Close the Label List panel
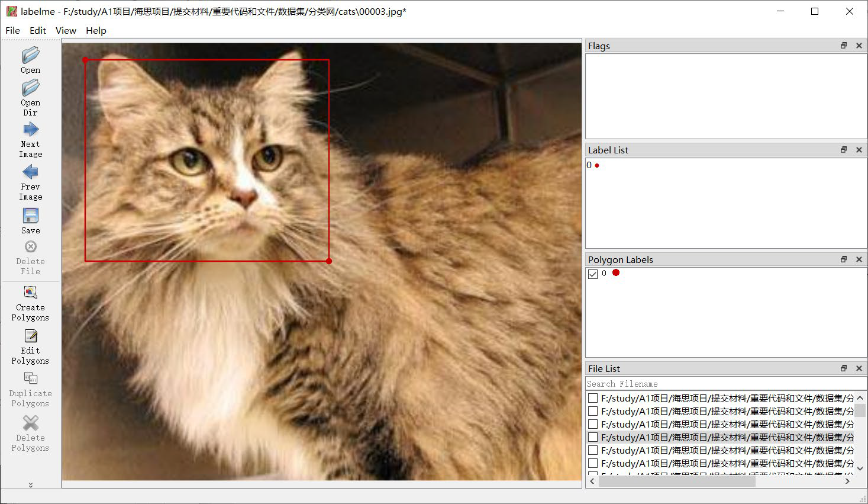 (x=859, y=150)
